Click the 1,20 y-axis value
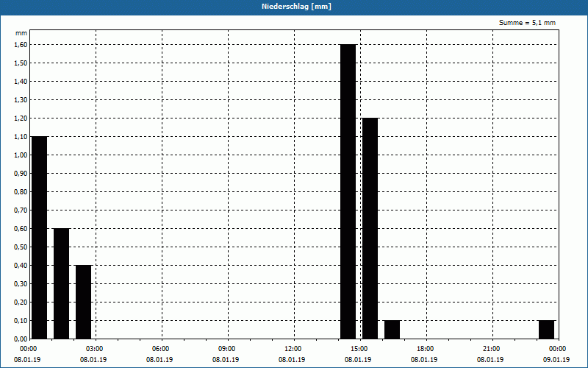This screenshot has height=368, width=588. tap(21, 118)
